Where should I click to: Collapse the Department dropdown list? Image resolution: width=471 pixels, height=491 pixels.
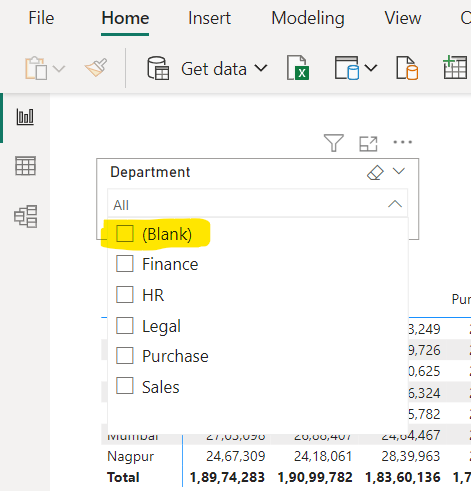pyautogui.click(x=395, y=204)
